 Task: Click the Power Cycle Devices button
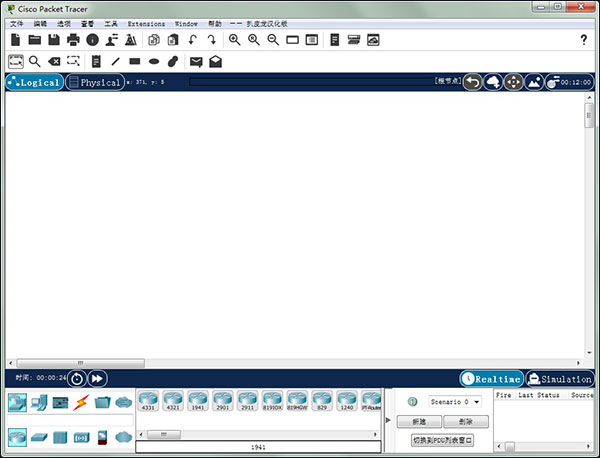click(76, 378)
